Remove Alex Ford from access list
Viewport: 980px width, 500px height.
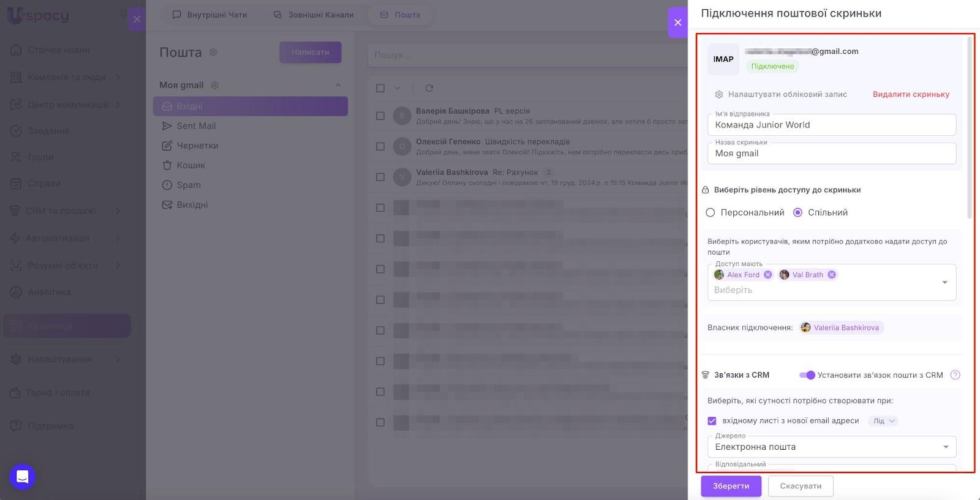coord(767,275)
